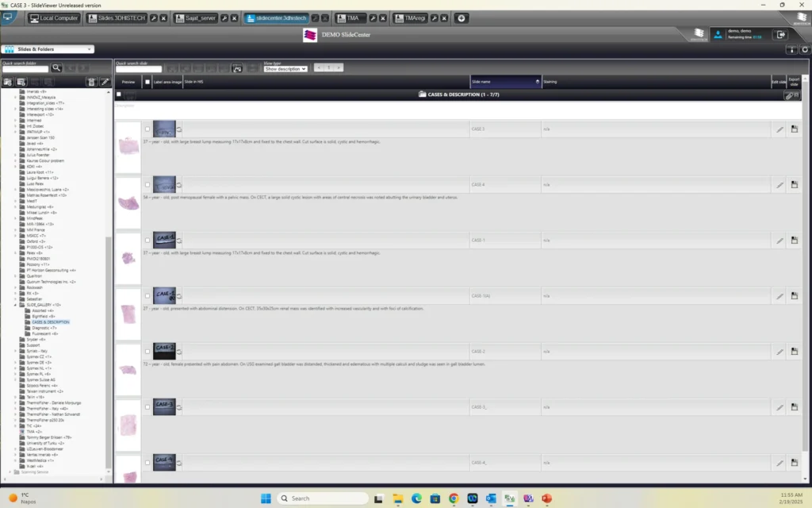Open Google Chrome from the taskbar
The height and width of the screenshot is (508, 812).
point(454,498)
